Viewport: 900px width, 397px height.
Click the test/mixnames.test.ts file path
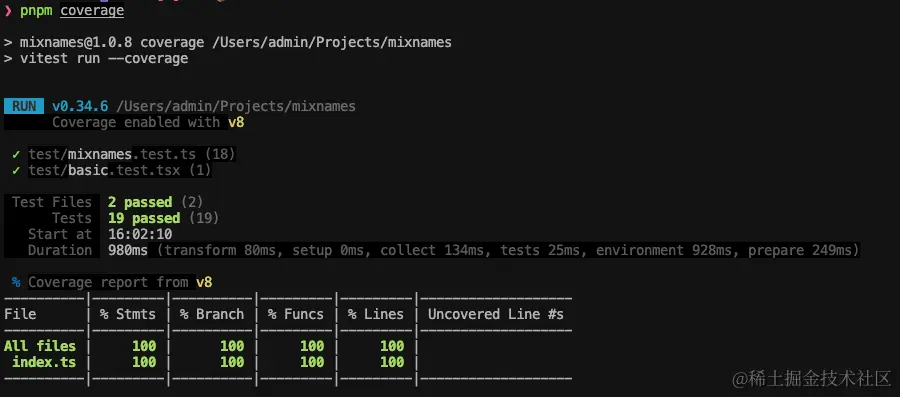112,154
